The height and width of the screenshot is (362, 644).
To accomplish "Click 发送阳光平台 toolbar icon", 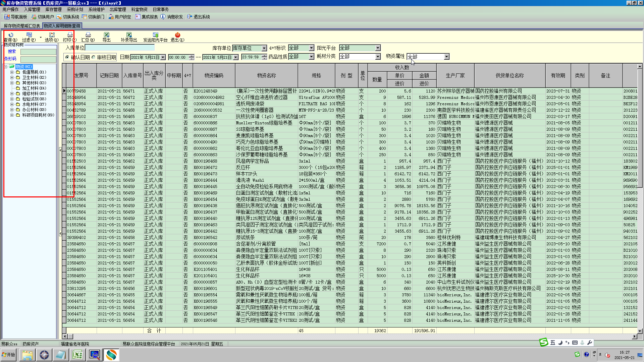I will click(155, 35).
